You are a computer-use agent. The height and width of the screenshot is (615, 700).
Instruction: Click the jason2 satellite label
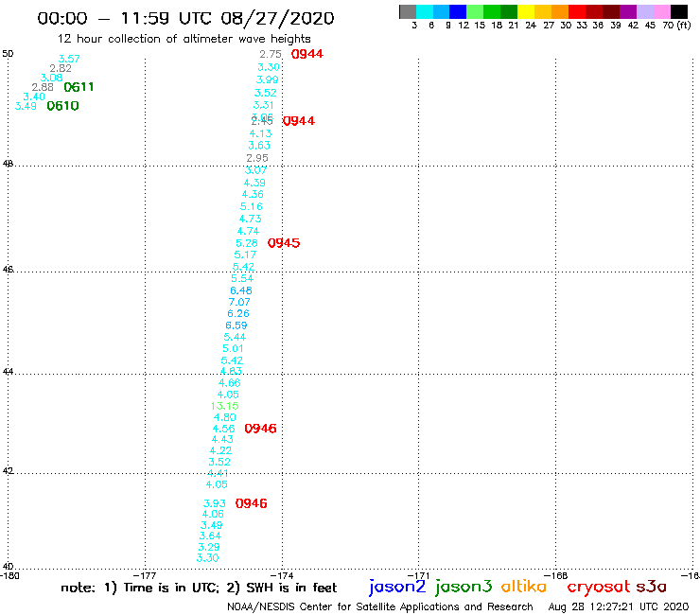(397, 587)
